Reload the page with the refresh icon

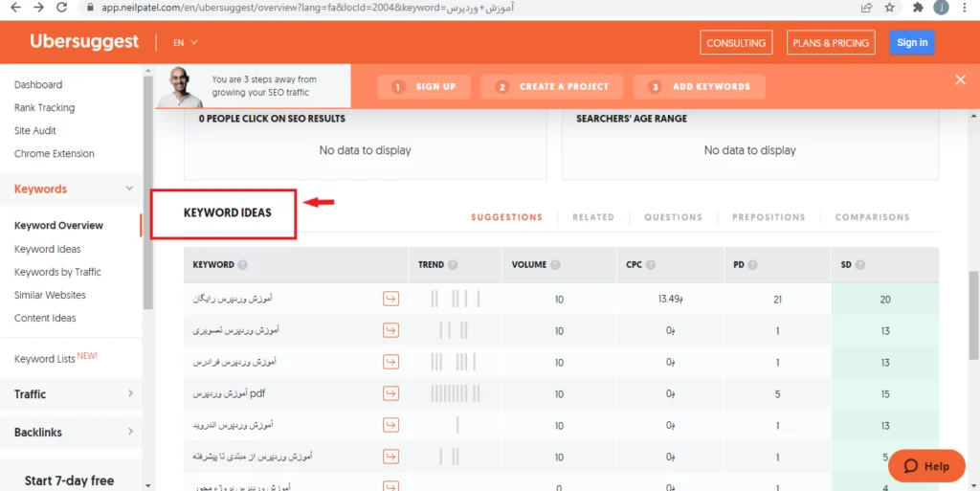click(61, 8)
